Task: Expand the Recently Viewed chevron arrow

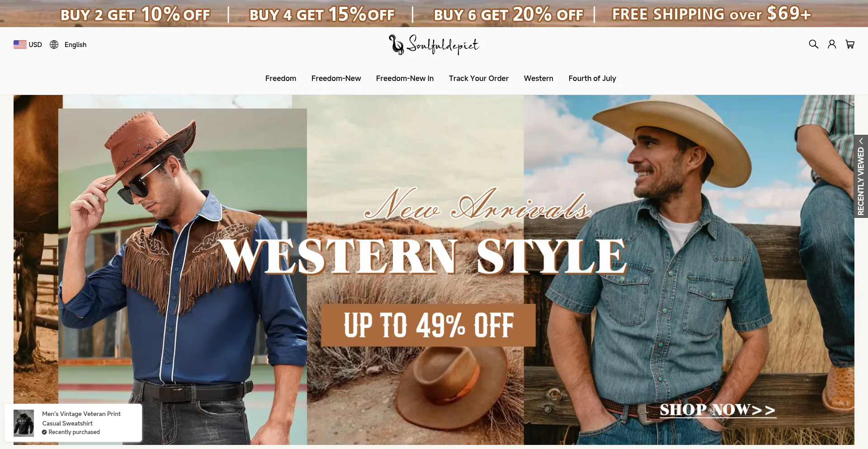Action: (861, 141)
